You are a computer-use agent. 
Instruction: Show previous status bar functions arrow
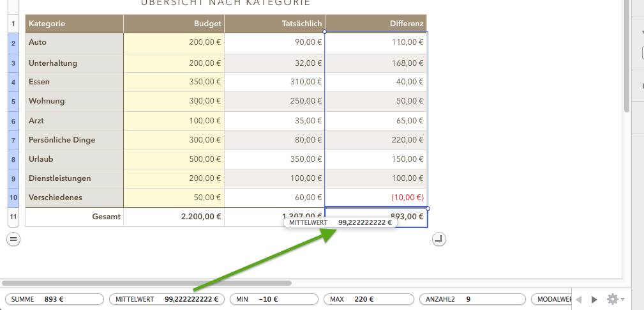[x=579, y=299]
